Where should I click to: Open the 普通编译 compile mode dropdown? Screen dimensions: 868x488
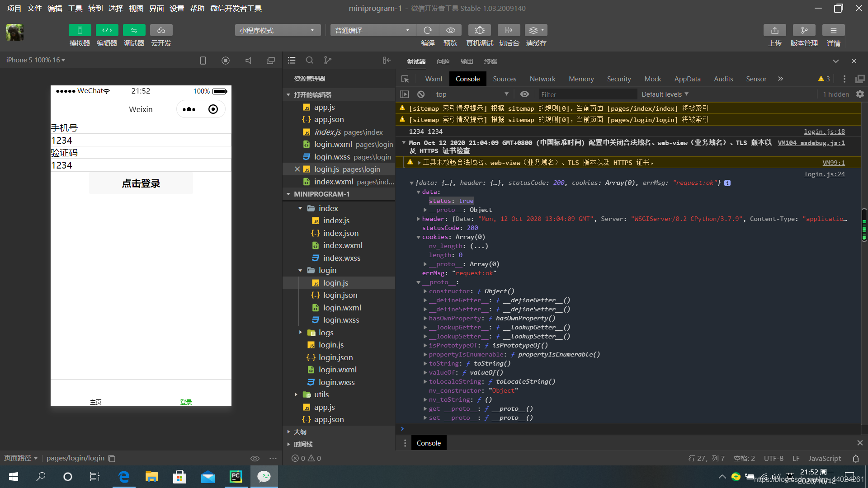coord(373,30)
